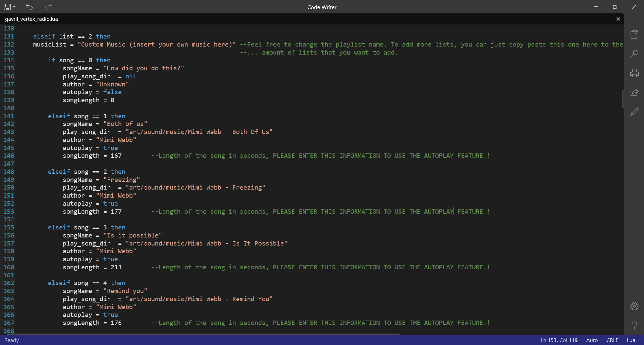
Task: Click the "Custom Music" musicList string
Action: tap(157, 45)
